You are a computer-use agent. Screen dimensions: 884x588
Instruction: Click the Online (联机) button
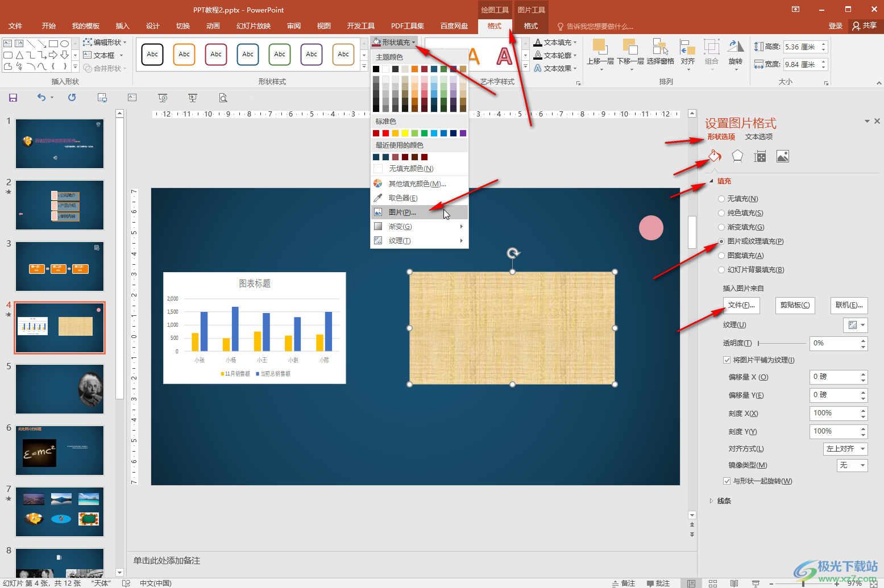click(x=849, y=305)
